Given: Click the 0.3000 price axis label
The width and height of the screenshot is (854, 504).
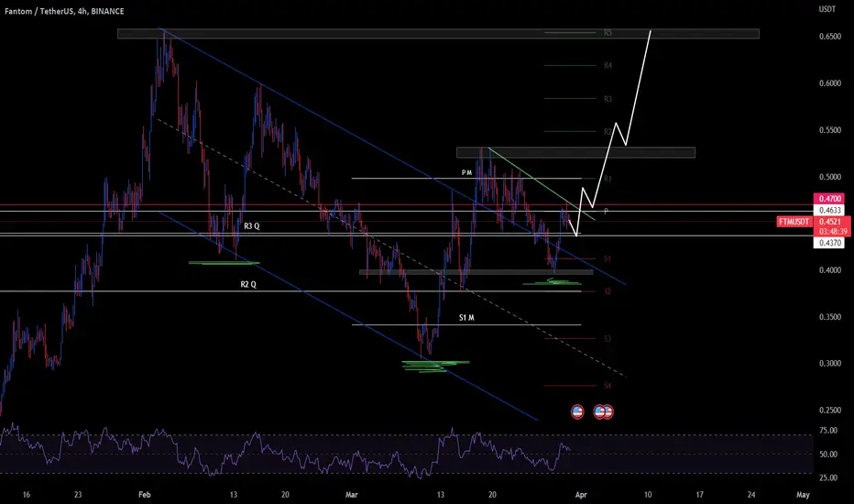Looking at the screenshot, I should (x=830, y=364).
